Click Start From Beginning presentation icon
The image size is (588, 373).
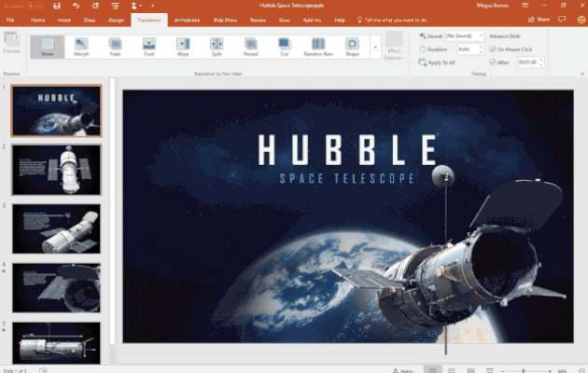coord(115,6)
